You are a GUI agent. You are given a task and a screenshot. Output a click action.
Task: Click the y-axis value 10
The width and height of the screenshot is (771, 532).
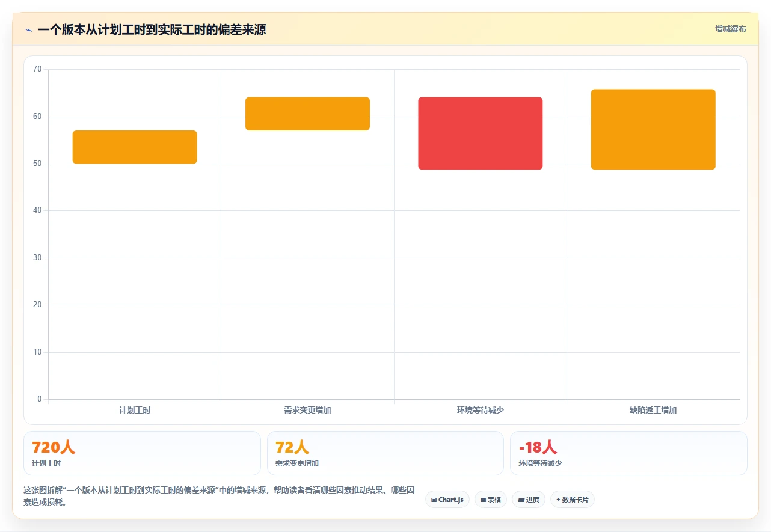pos(37,352)
